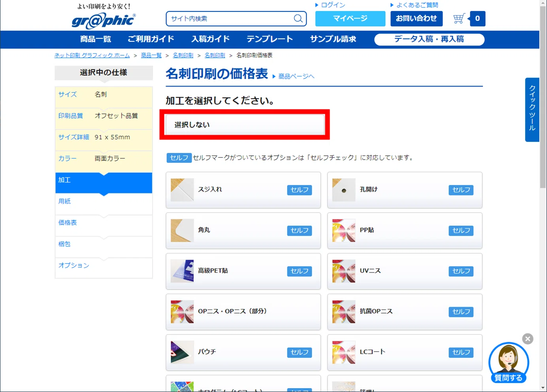Click the セルフ badge on LCコート
Viewport: 547px width, 392px height.
[x=461, y=352]
